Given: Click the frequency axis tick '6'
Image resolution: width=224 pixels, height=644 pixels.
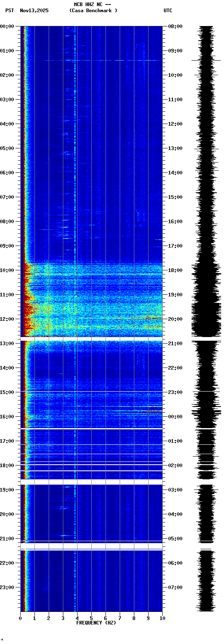Looking at the screenshot, I should [106, 618].
